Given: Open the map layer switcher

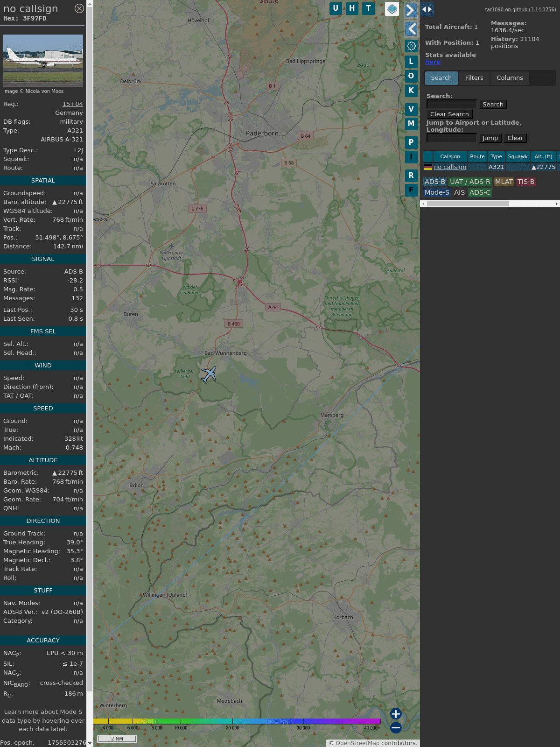Looking at the screenshot, I should [x=392, y=9].
